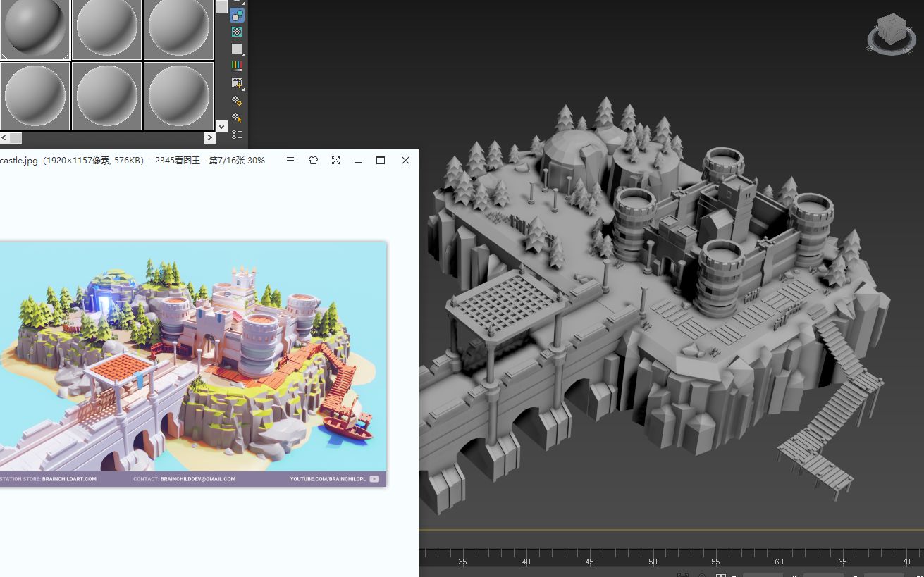This screenshot has height=577, width=924.
Task: Click the Make Preview filmstrip icon
Action: click(x=237, y=83)
